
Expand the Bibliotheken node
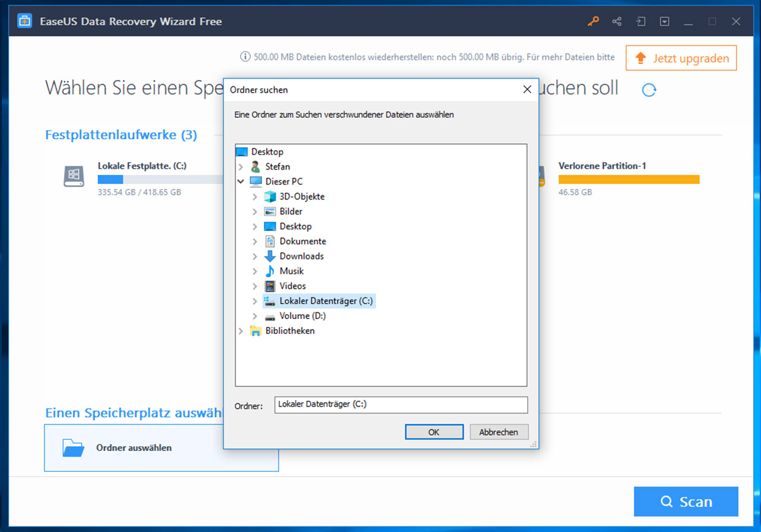point(241,331)
